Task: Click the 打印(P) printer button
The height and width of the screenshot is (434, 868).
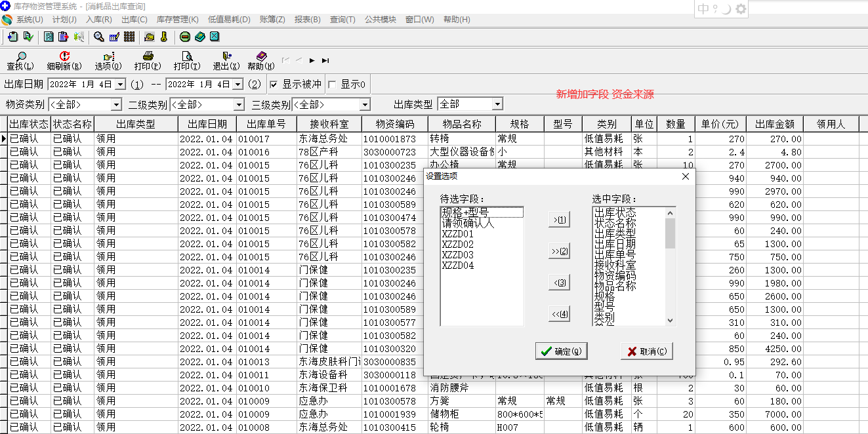Action: (148, 61)
